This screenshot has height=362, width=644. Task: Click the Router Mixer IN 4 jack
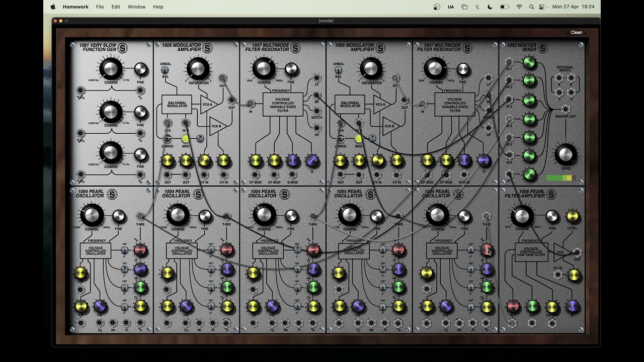(x=509, y=120)
